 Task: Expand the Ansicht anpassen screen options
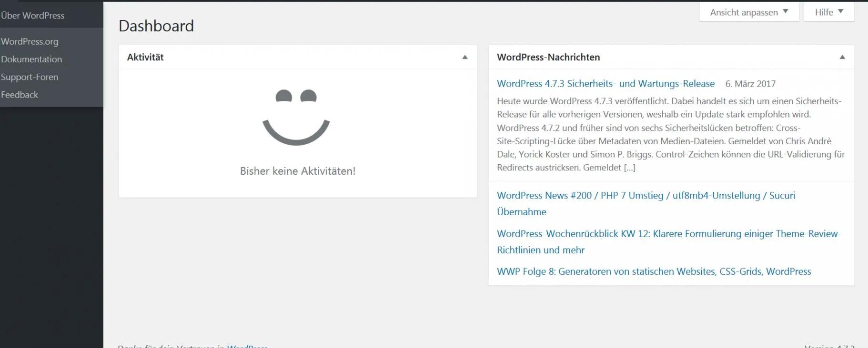click(x=749, y=12)
